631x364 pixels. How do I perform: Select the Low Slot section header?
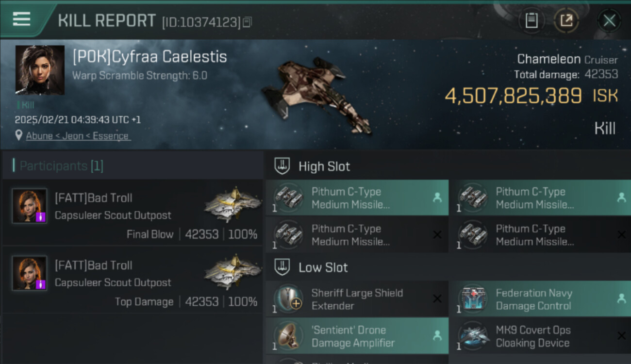(323, 267)
